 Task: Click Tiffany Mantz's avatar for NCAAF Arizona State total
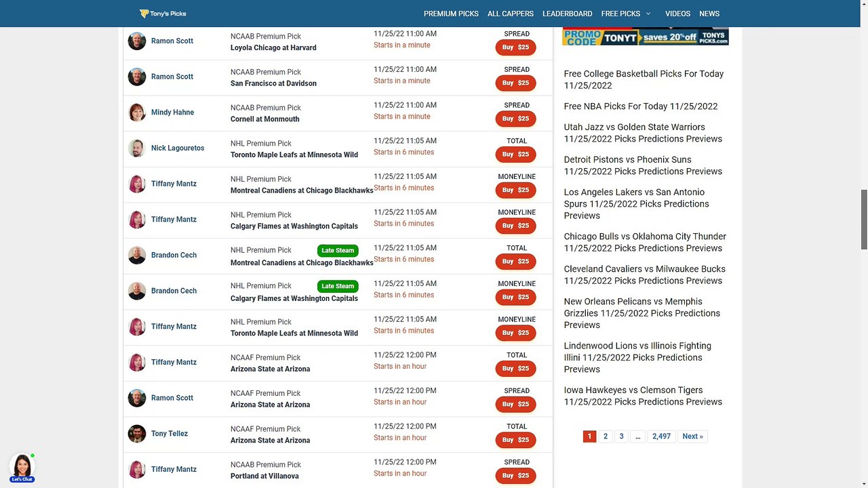(x=137, y=362)
